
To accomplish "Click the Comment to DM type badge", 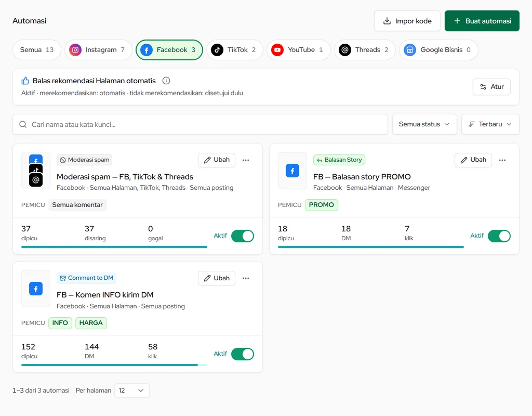I will coord(87,278).
